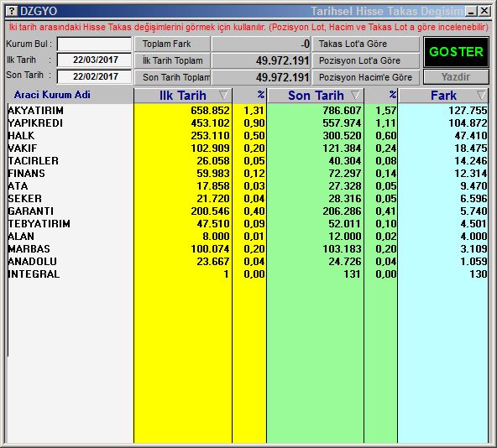Select Pozisyon Hacim'e Göre view option
This screenshot has height=448, width=497.
(x=366, y=77)
